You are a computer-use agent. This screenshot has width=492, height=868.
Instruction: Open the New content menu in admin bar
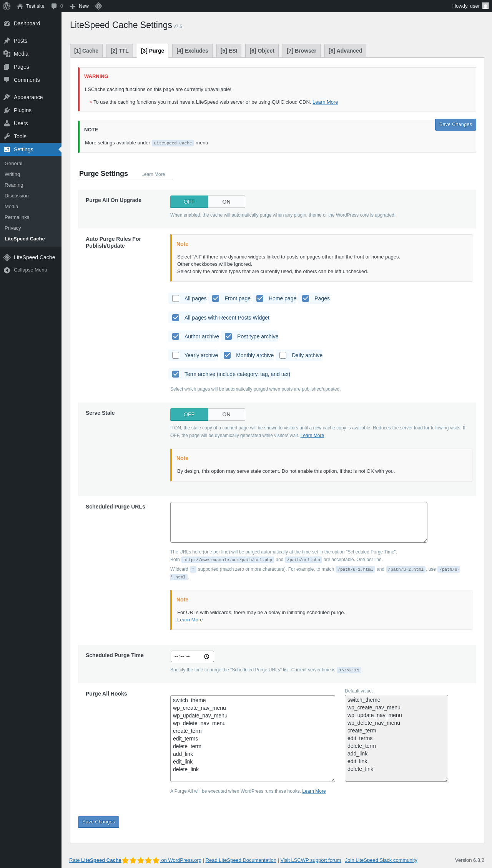80,6
